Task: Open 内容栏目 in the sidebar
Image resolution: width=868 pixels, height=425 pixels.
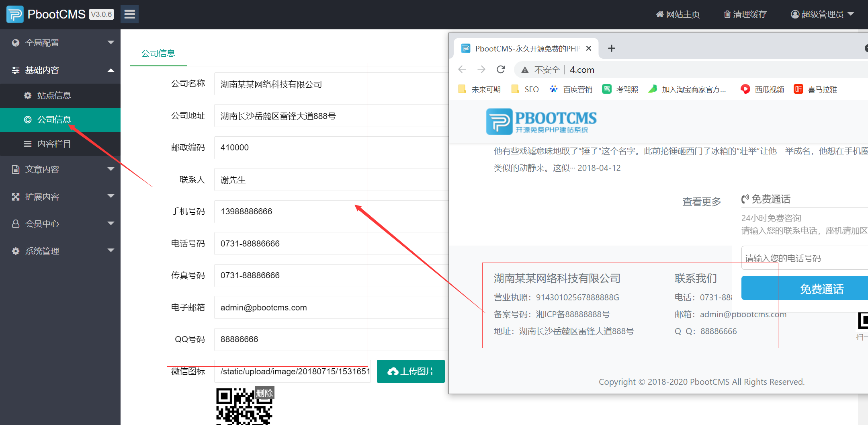Action: click(x=60, y=144)
